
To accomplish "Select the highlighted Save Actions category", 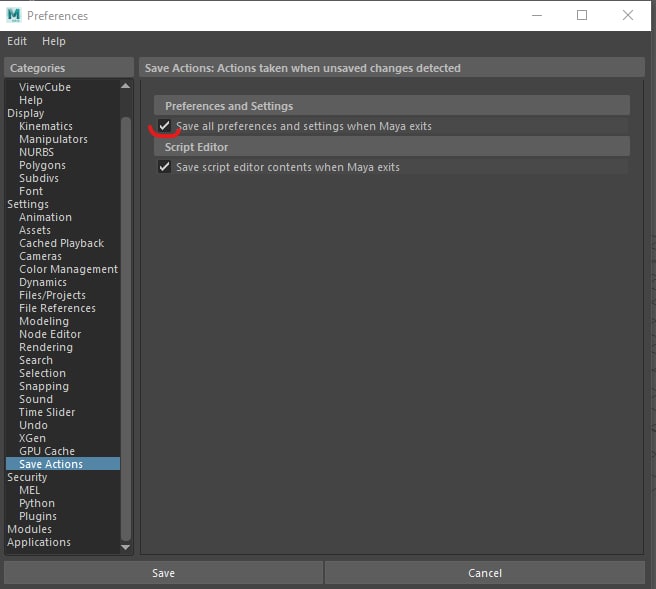I will point(63,464).
